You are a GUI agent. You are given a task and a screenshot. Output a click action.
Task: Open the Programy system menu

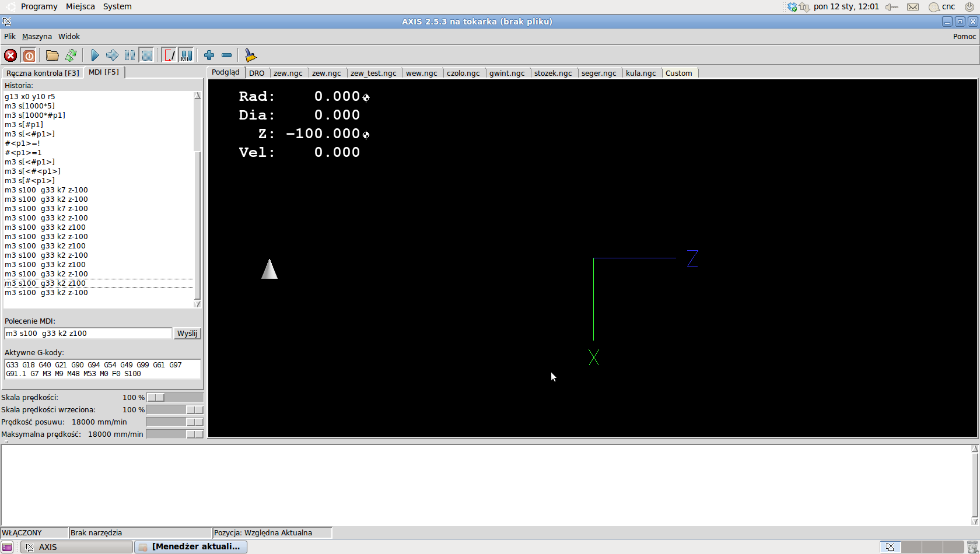[x=39, y=6]
